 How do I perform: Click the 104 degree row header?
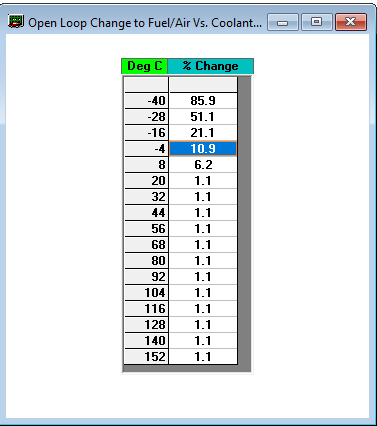click(x=146, y=293)
